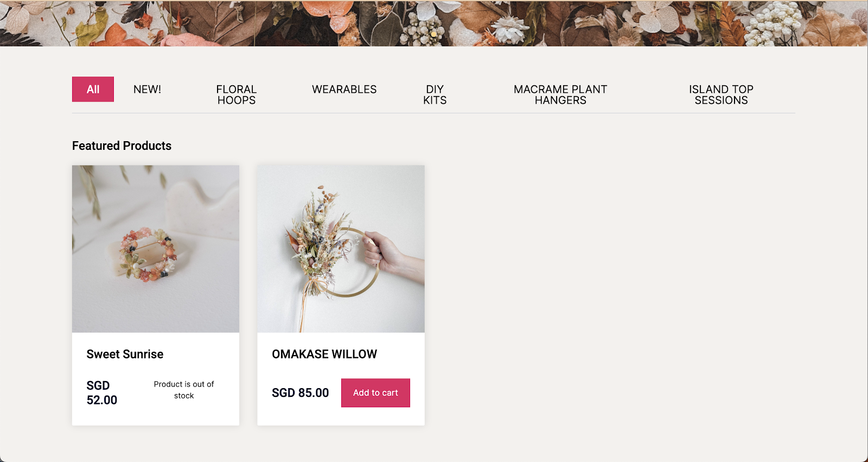Open the NEW! category tab
Viewport: 868px width, 462px height.
[x=147, y=89]
